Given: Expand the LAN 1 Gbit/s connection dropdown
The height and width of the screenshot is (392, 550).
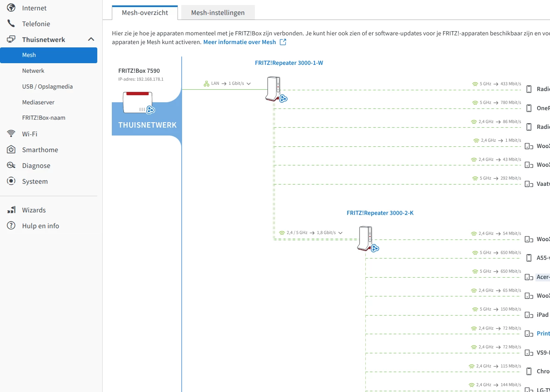Looking at the screenshot, I should pyautogui.click(x=249, y=84).
